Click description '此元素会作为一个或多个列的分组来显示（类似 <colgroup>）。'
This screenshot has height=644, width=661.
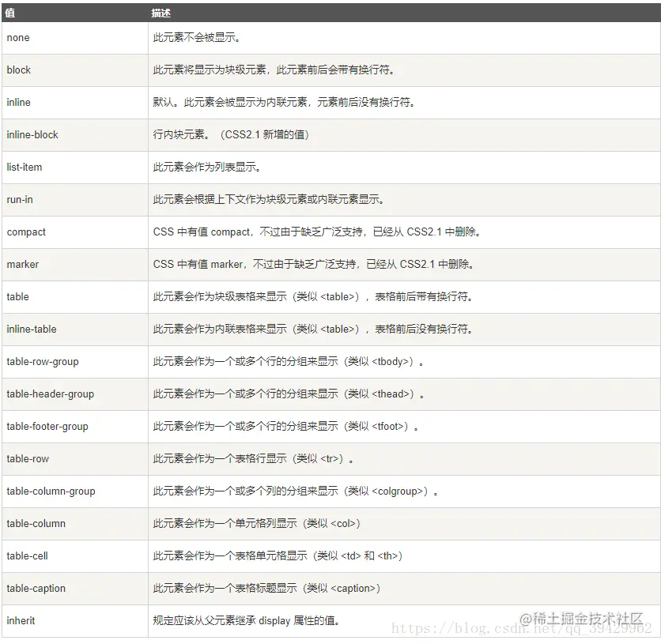pyautogui.click(x=296, y=492)
